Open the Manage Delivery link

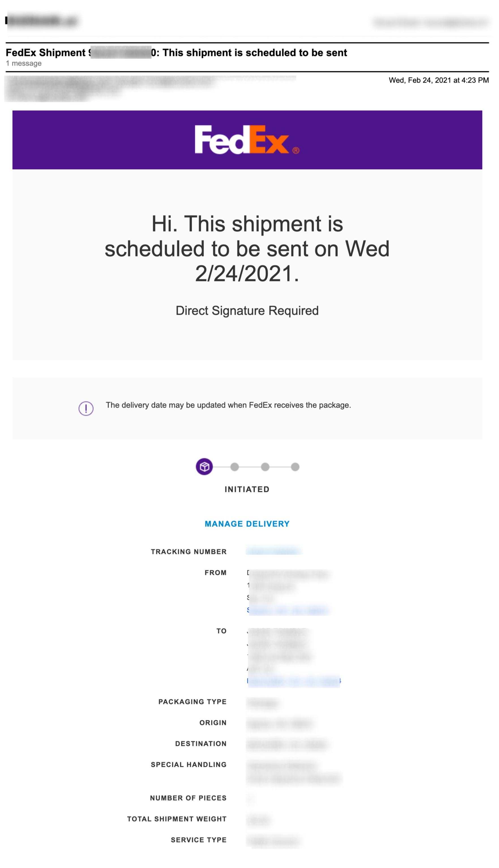tap(247, 524)
